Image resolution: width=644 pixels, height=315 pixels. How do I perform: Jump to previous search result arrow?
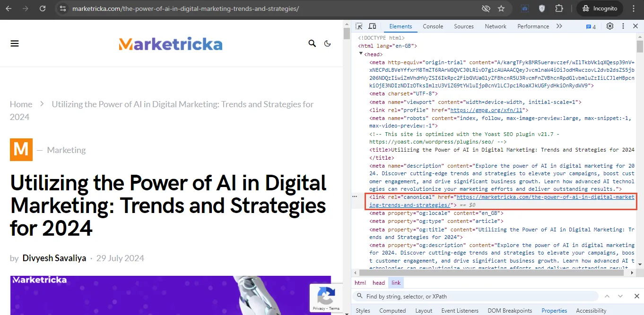(x=608, y=296)
